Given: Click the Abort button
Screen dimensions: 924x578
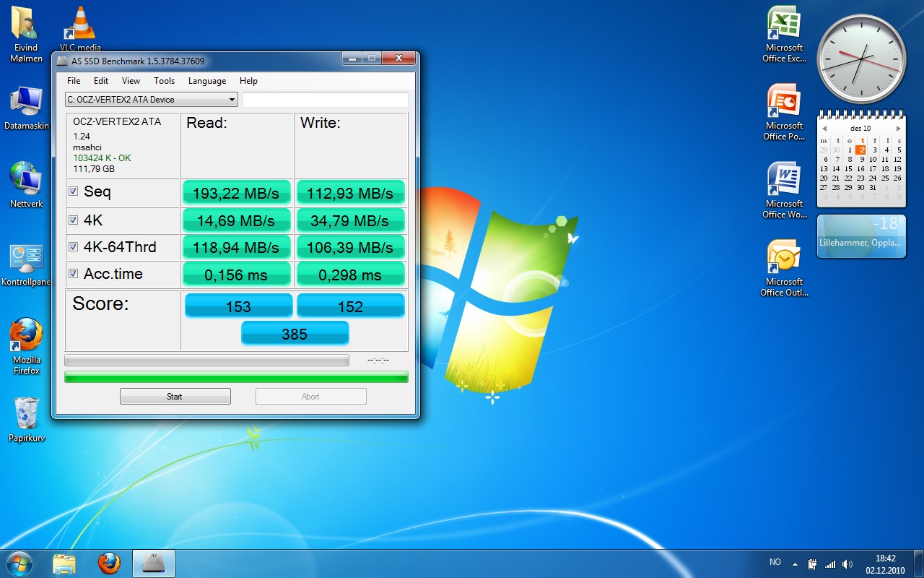Looking at the screenshot, I should (310, 396).
